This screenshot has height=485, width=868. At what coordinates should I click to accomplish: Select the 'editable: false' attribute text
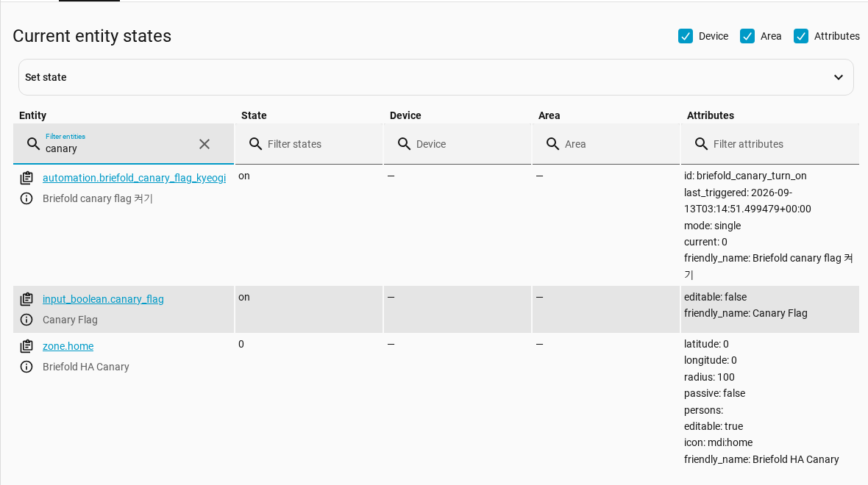click(715, 297)
